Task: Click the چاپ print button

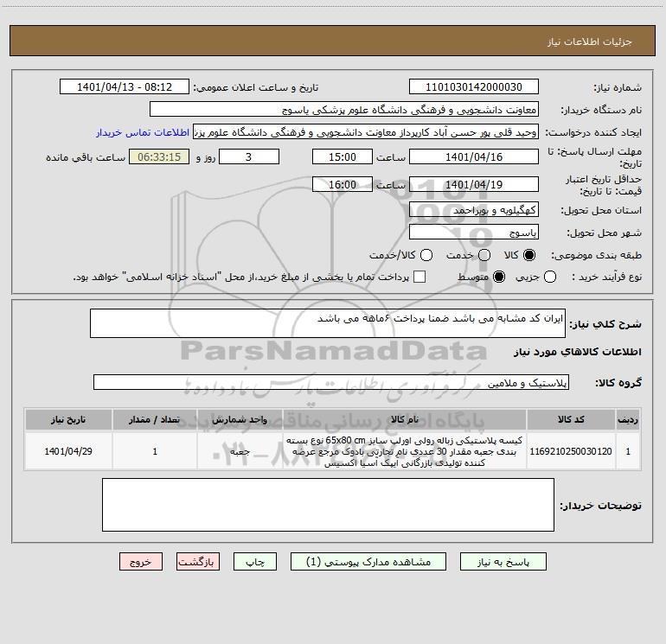Action: (x=255, y=562)
